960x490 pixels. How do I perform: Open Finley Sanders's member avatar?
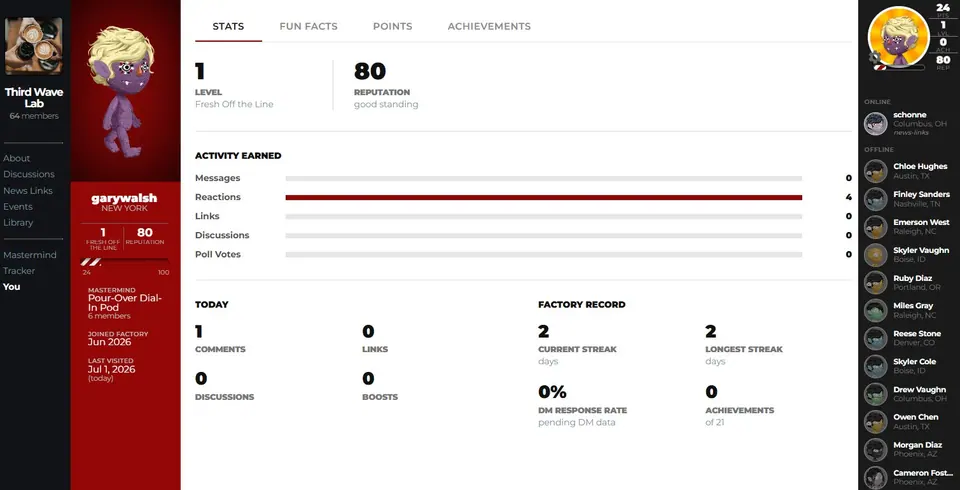[x=876, y=199]
